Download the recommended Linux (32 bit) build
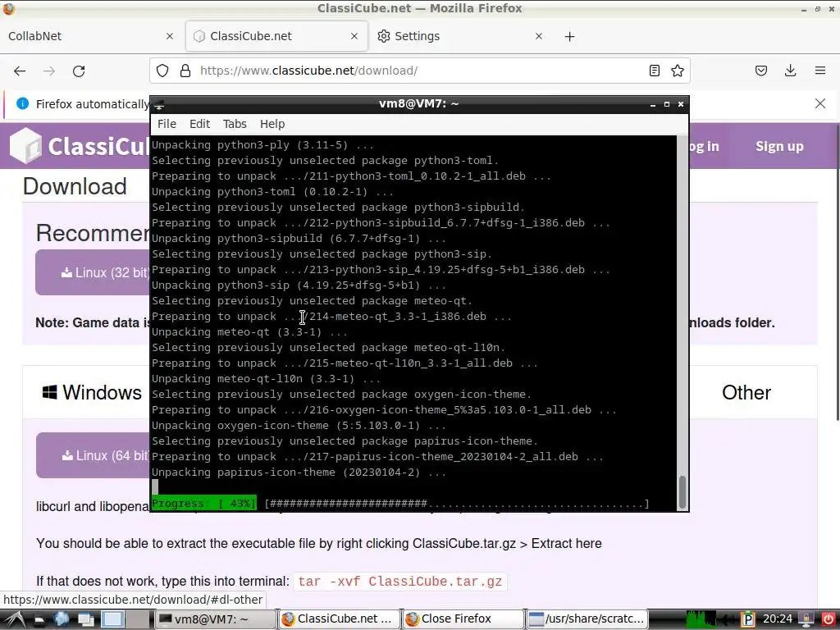 pos(92,272)
